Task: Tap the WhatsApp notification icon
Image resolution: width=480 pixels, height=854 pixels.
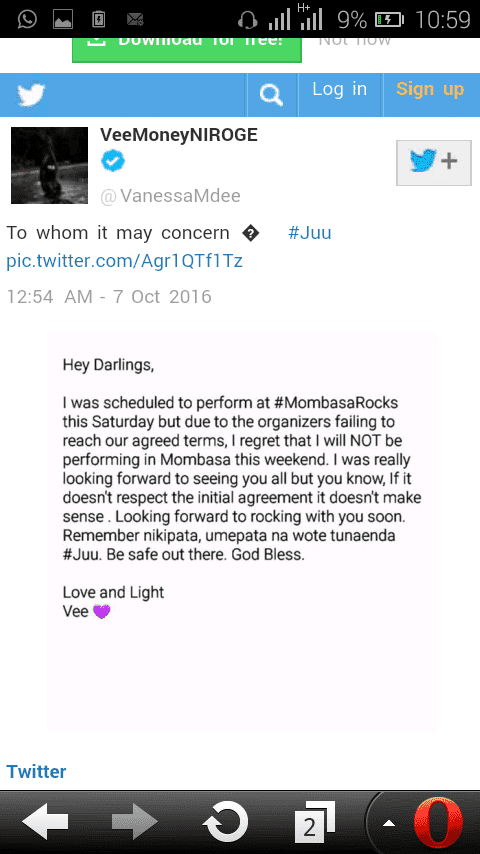Action: (x=27, y=20)
